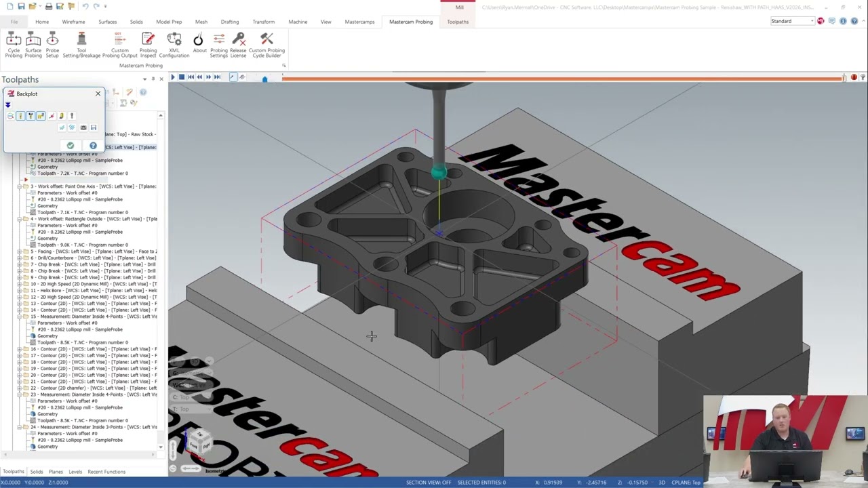Open the Surface Probing tool
The height and width of the screenshot is (488, 868).
pos(33,45)
